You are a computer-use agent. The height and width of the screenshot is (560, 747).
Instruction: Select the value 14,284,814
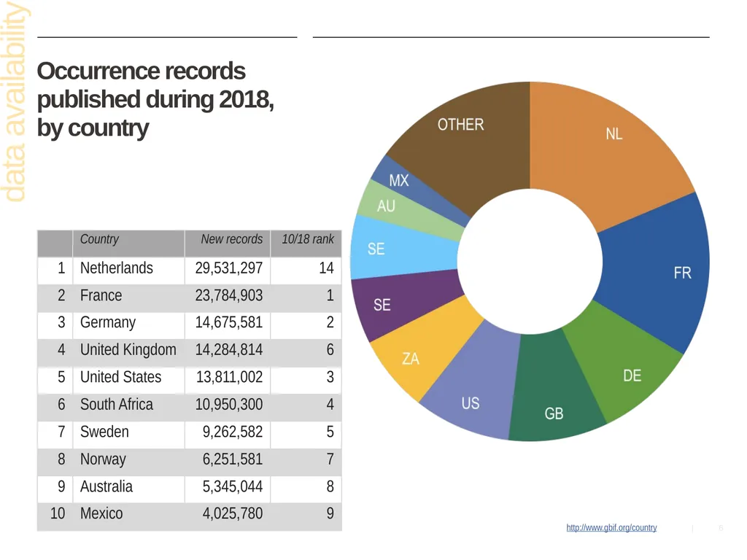point(228,349)
